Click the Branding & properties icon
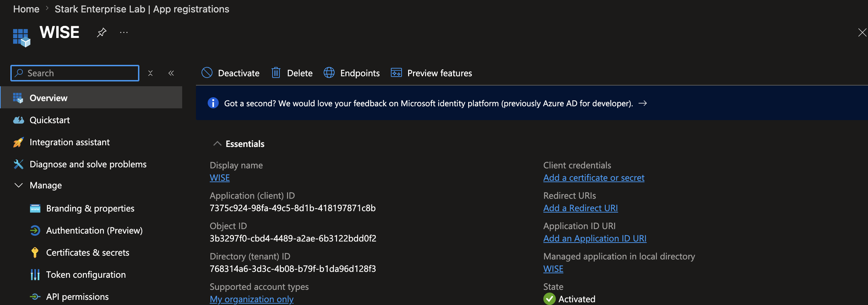Image resolution: width=868 pixels, height=305 pixels. tap(35, 208)
